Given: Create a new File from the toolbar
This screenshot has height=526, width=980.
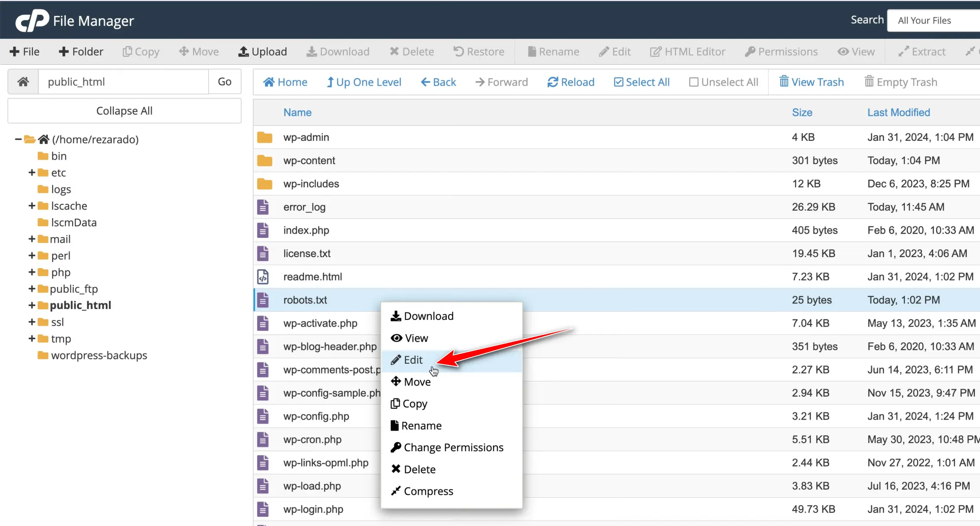Looking at the screenshot, I should (x=24, y=52).
